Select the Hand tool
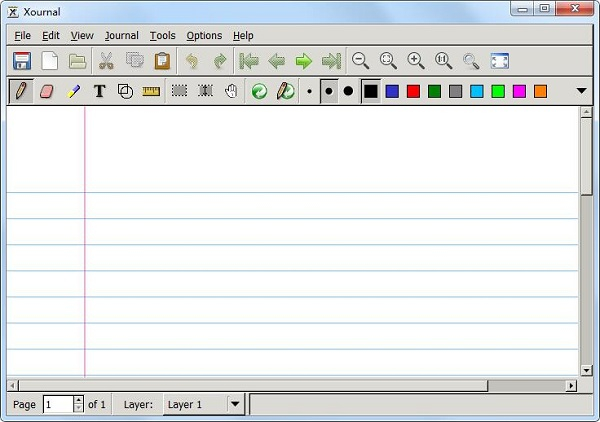The image size is (600, 422). point(231,91)
